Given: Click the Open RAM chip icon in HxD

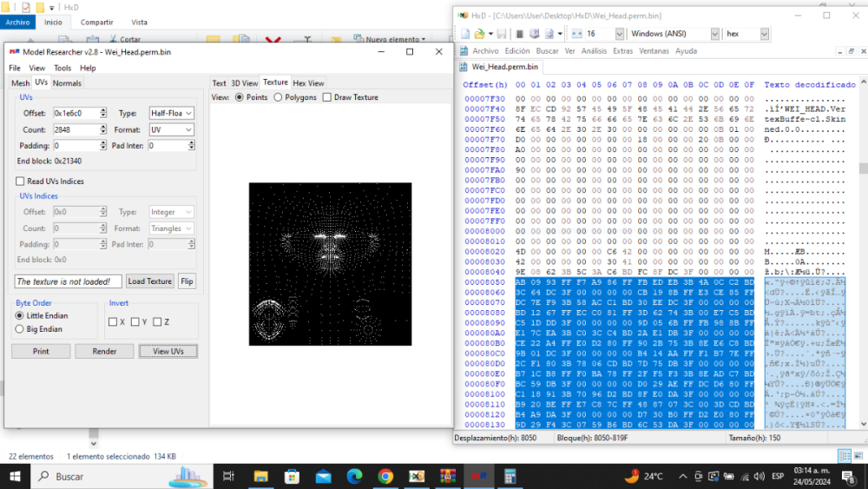Looking at the screenshot, I should point(535,34).
